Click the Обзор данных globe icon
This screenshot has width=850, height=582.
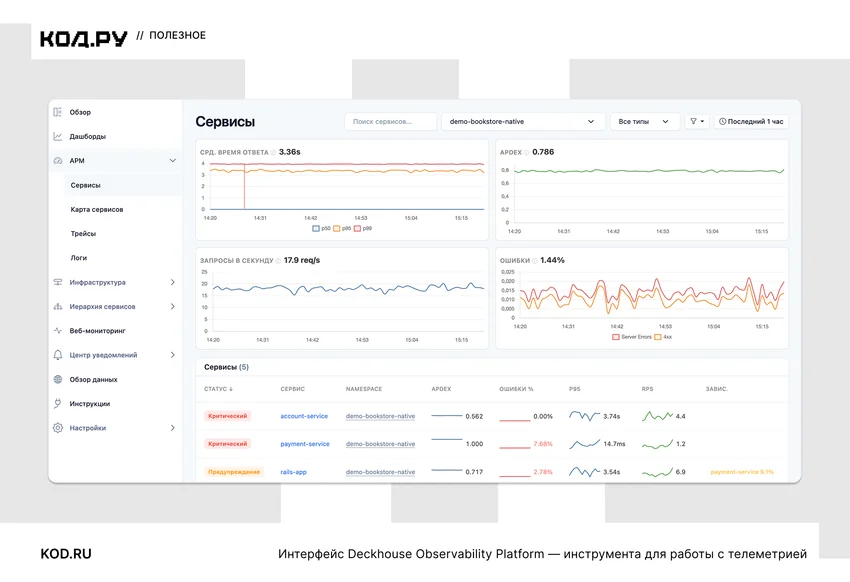(57, 379)
